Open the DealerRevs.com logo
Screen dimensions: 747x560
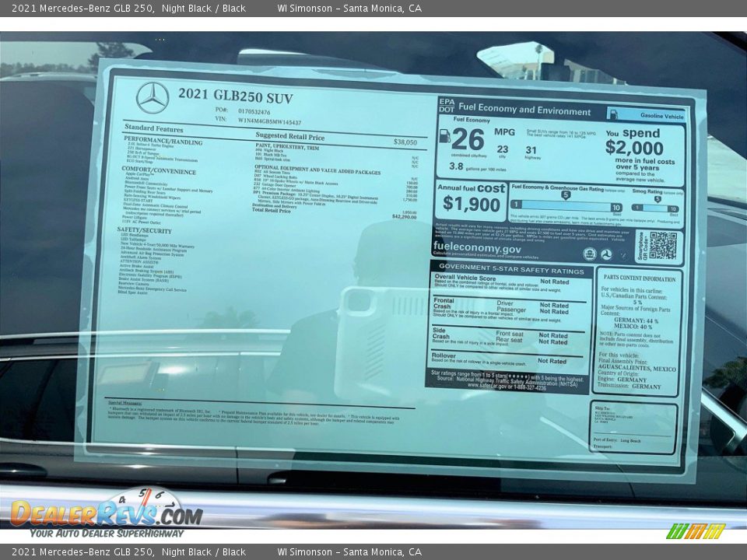click(107, 509)
